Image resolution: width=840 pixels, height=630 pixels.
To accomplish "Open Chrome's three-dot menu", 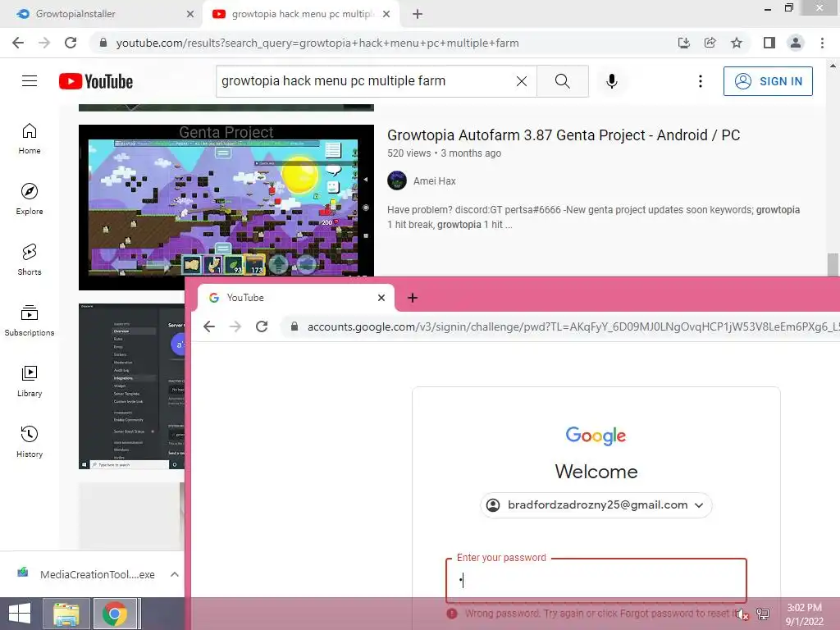I will [x=822, y=43].
